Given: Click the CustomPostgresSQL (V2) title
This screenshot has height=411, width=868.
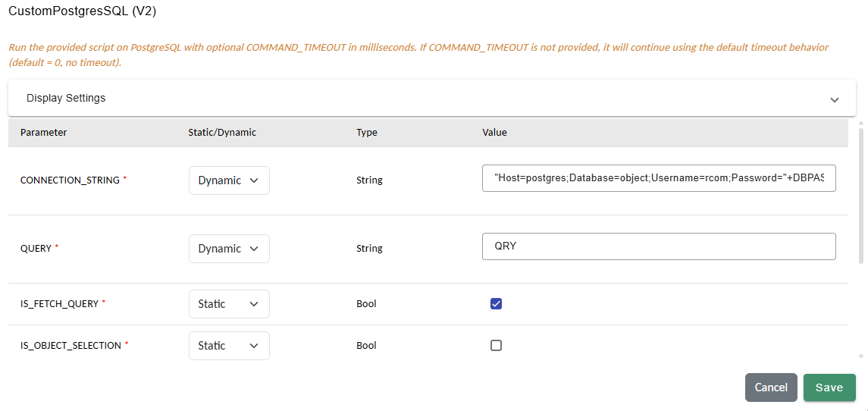Looking at the screenshot, I should click(82, 11).
